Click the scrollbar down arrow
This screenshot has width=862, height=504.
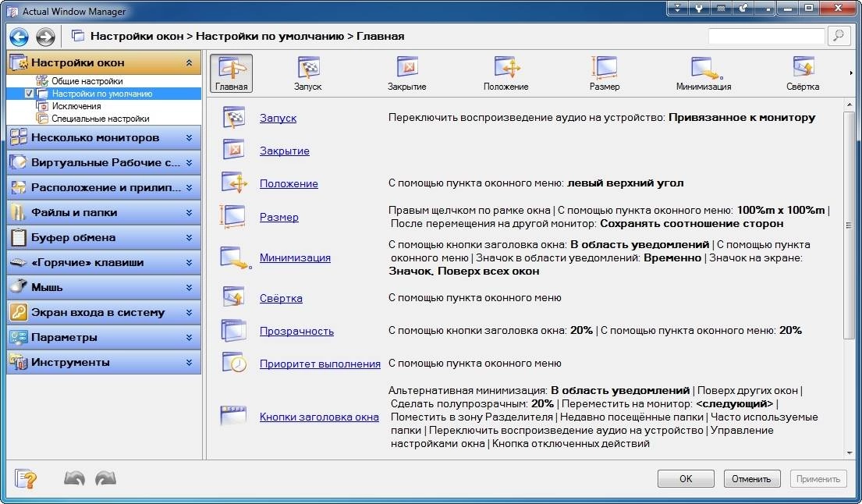[x=850, y=453]
